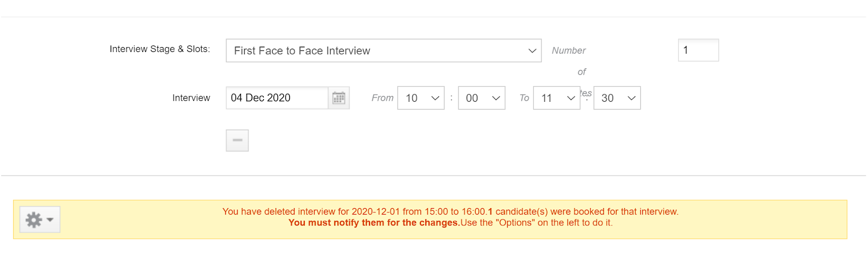This screenshot has width=868, height=253.
Task: Click the date field showing 04 Dec 2020
Action: pyautogui.click(x=277, y=98)
